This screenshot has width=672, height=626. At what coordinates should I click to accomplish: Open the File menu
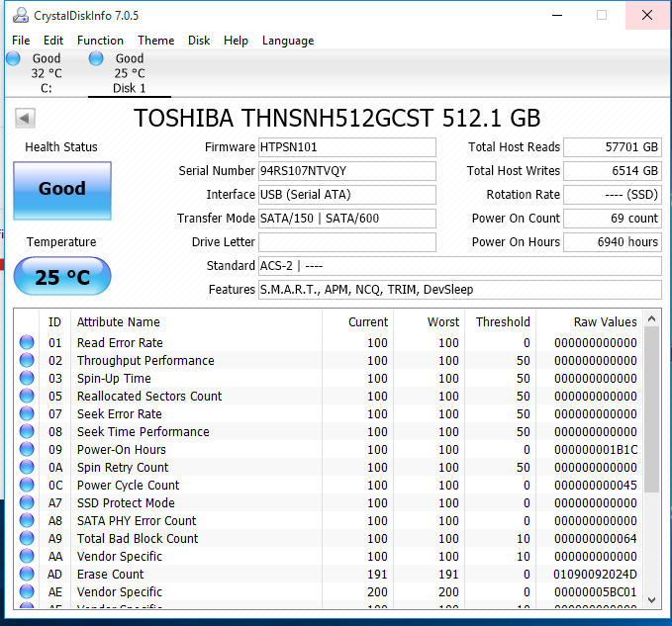coord(21,41)
